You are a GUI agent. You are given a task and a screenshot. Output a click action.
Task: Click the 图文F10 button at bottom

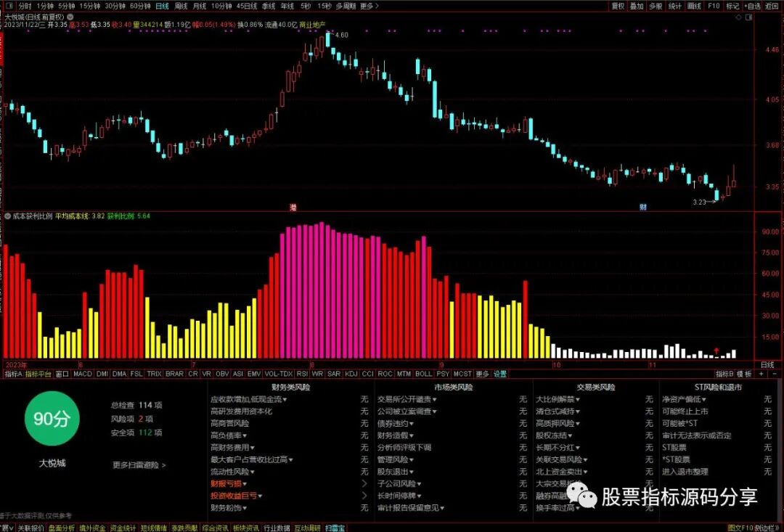click(740, 528)
